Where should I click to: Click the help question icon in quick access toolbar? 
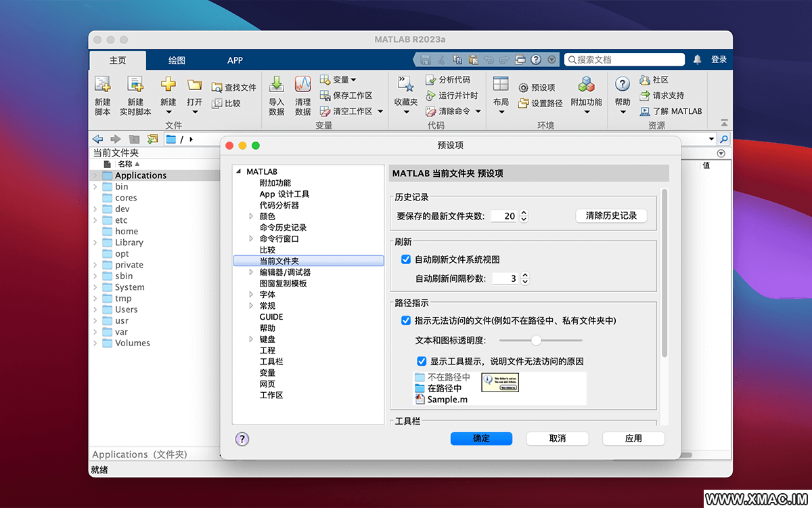[536, 60]
